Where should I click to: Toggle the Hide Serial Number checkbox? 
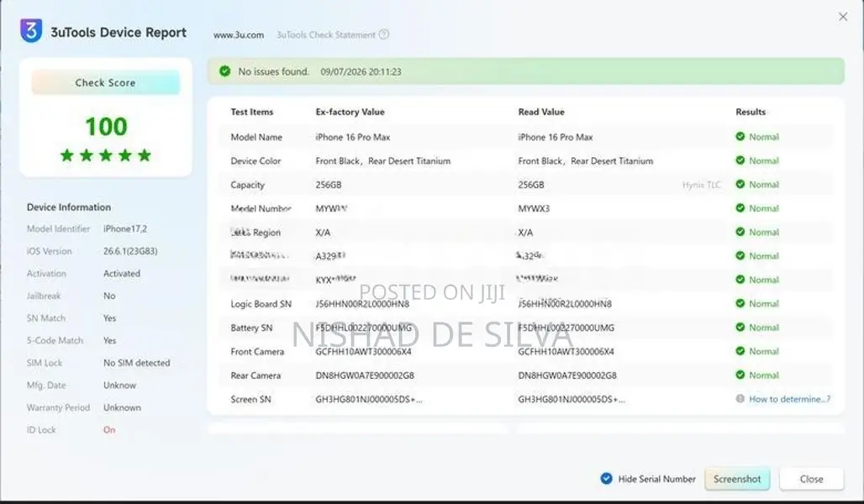(x=606, y=479)
